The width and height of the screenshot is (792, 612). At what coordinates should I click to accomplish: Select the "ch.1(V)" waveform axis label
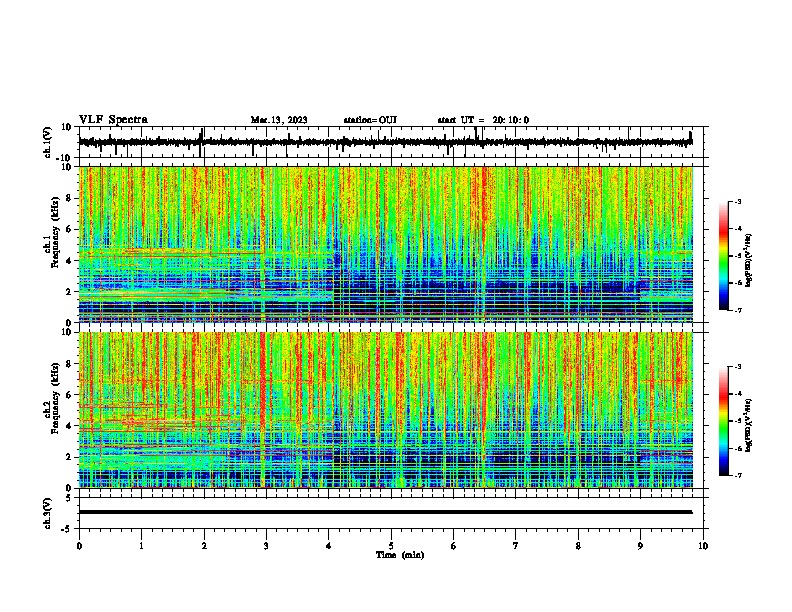coord(48,142)
